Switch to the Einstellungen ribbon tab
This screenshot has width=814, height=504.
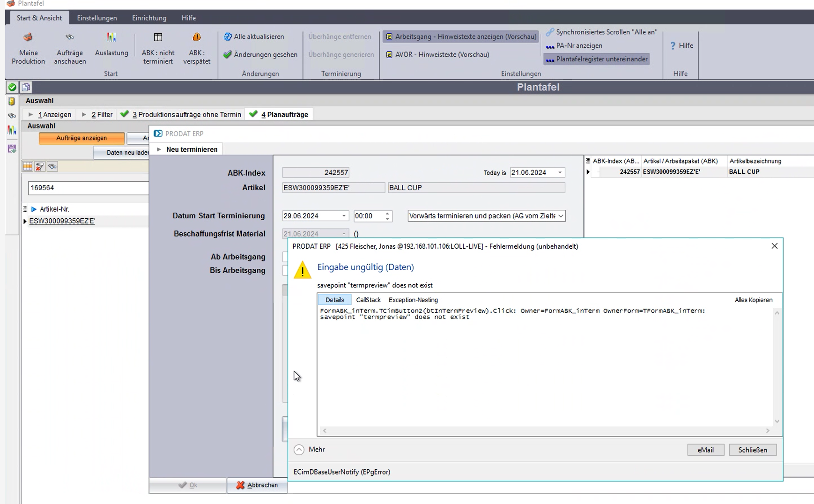pyautogui.click(x=97, y=18)
